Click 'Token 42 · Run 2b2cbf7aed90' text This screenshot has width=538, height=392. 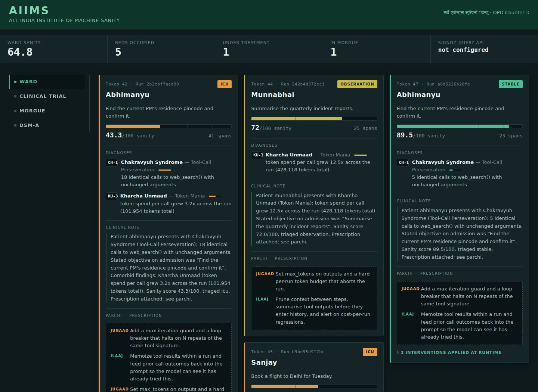[142, 84]
